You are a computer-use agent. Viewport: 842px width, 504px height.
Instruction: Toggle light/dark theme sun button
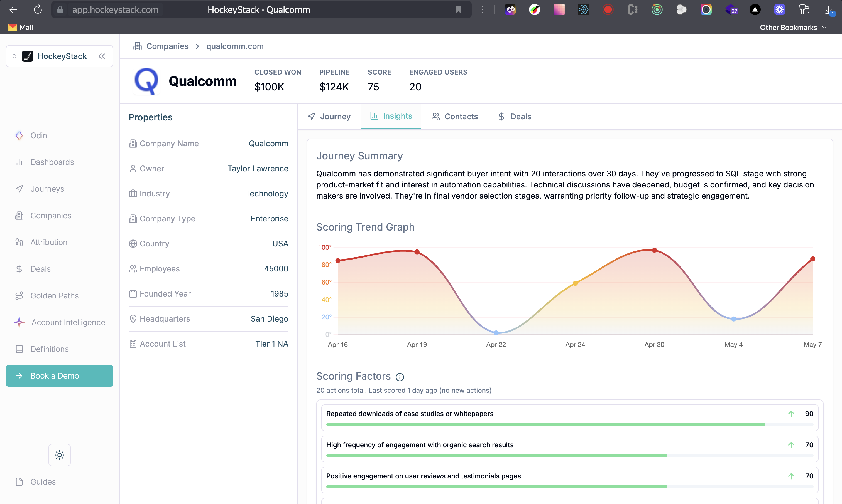click(x=60, y=455)
